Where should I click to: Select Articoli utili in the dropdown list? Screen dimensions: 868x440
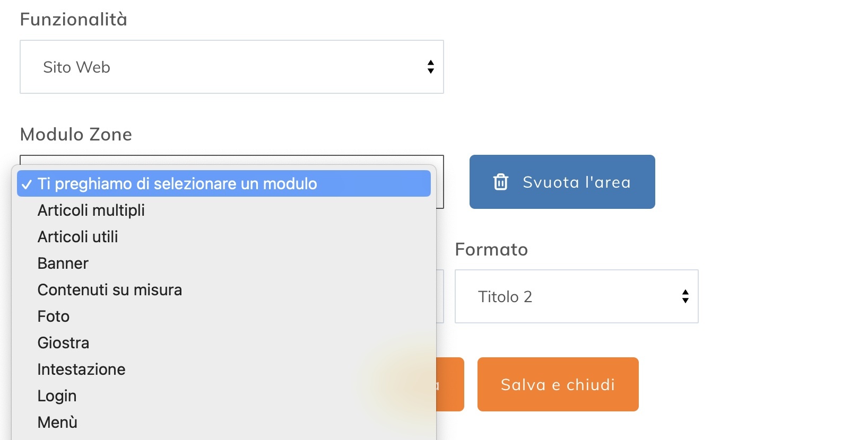pos(77,237)
